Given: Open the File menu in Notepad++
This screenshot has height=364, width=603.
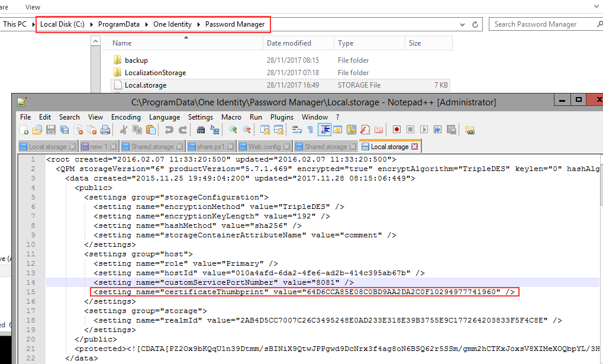Looking at the screenshot, I should pyautogui.click(x=25, y=117).
